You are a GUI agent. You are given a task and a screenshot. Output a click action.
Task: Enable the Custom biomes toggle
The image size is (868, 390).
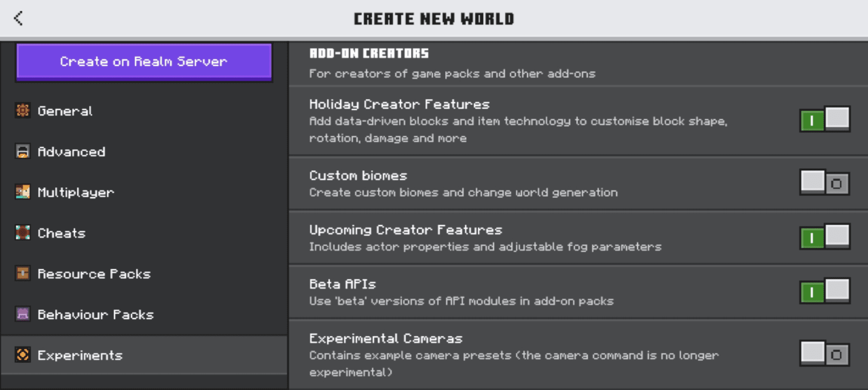tap(824, 183)
